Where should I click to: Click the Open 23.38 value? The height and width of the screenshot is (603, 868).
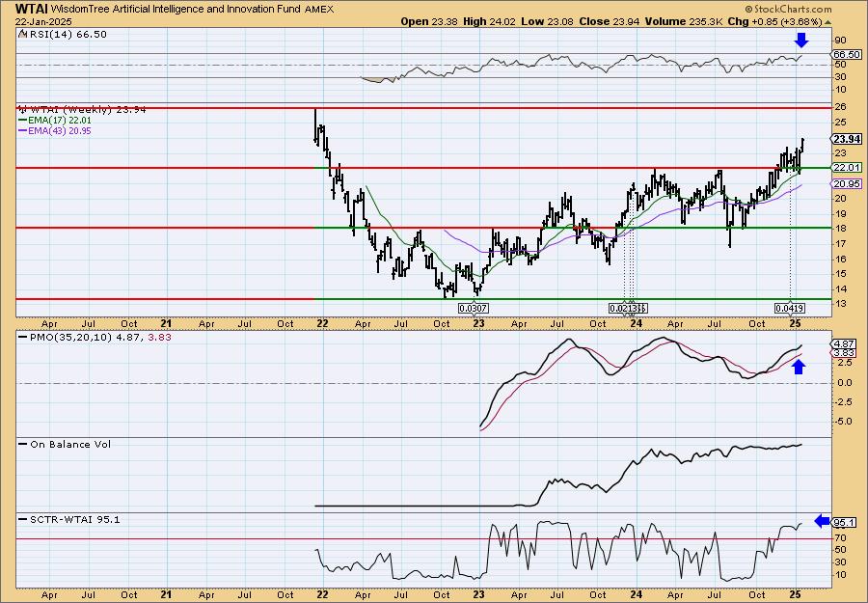coord(428,21)
